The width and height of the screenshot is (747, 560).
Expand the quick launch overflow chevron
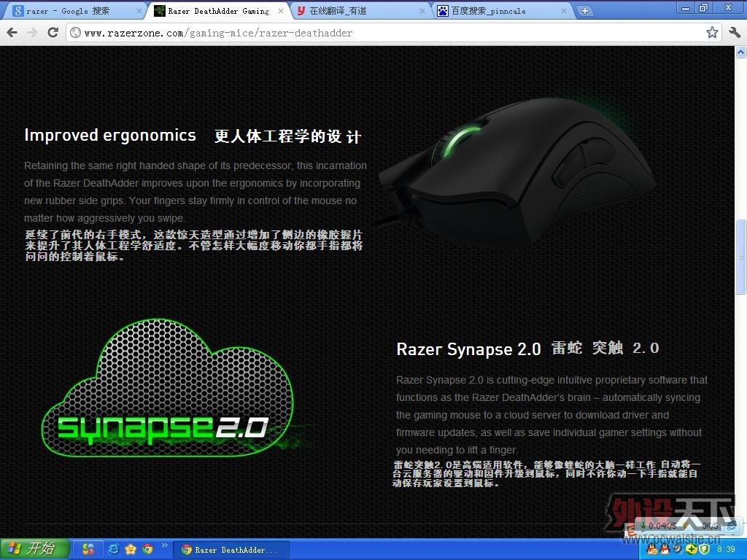click(x=165, y=545)
